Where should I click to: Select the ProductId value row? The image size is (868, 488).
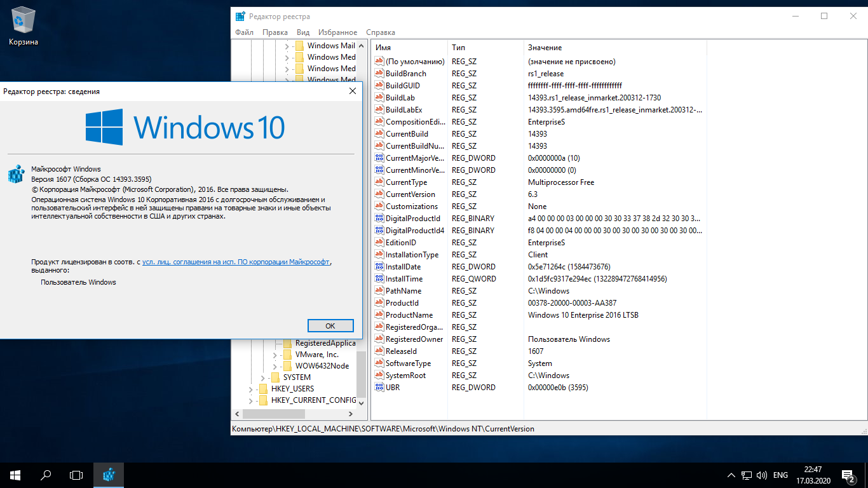pos(538,303)
